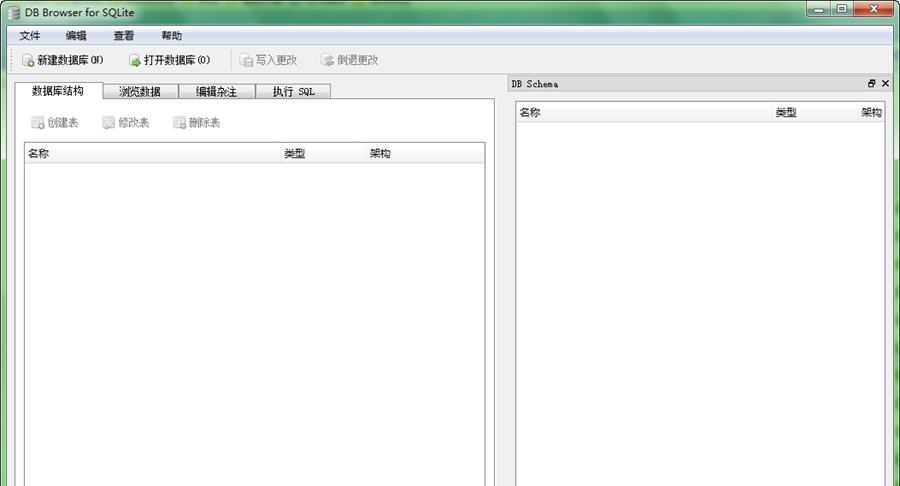The image size is (900, 486).
Task: Click 名称 column header in DB Schema panel
Action: [643, 112]
